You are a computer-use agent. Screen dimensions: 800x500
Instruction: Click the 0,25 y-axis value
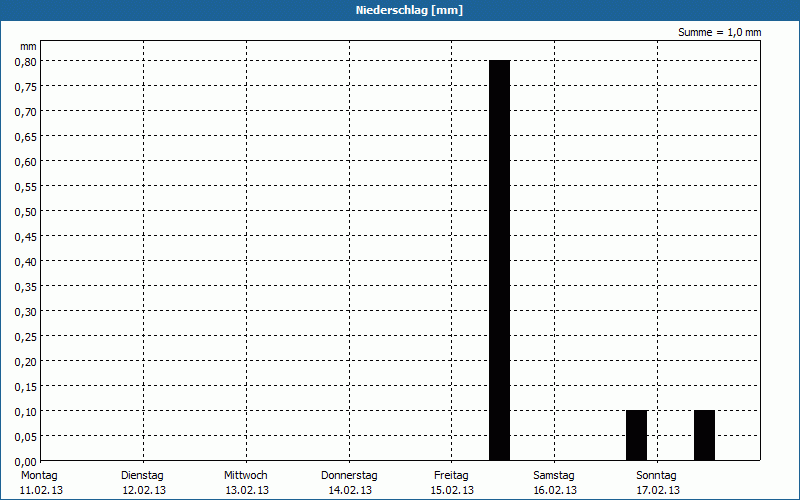coord(26,337)
